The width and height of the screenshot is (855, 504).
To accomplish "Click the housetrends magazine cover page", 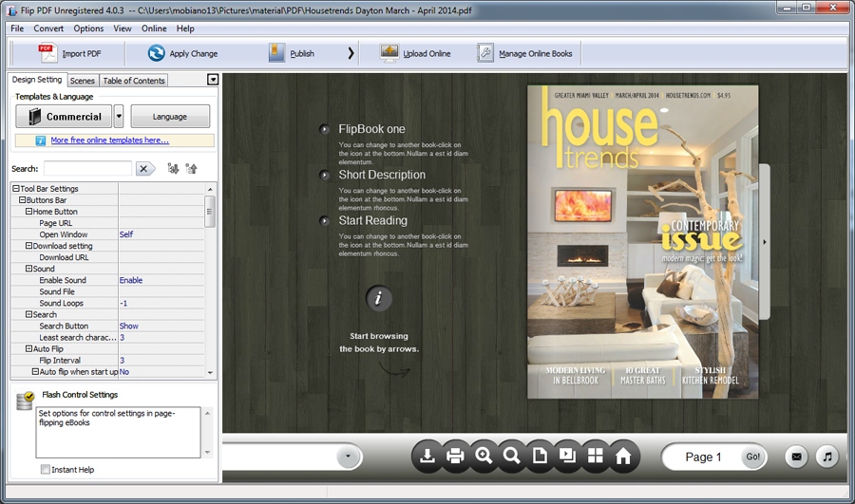I will click(642, 241).
